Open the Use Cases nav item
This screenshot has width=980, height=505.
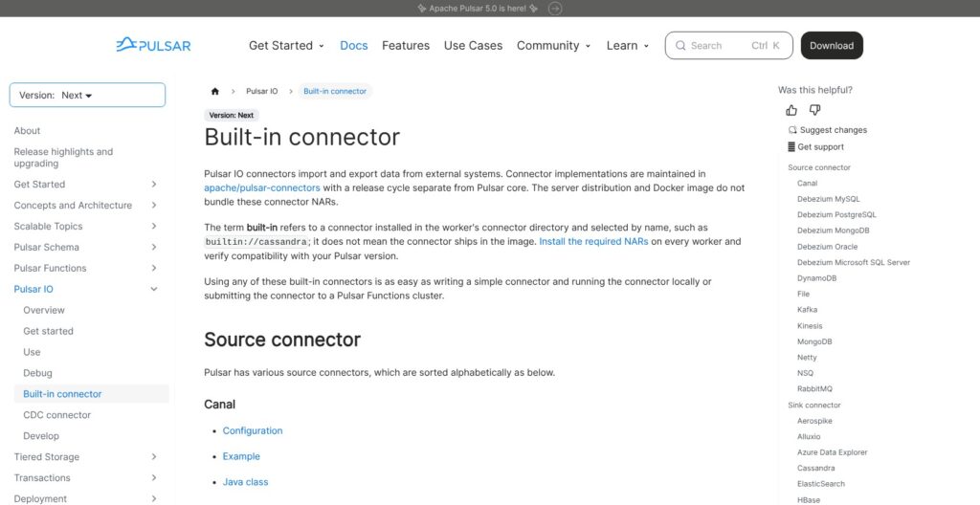click(473, 46)
